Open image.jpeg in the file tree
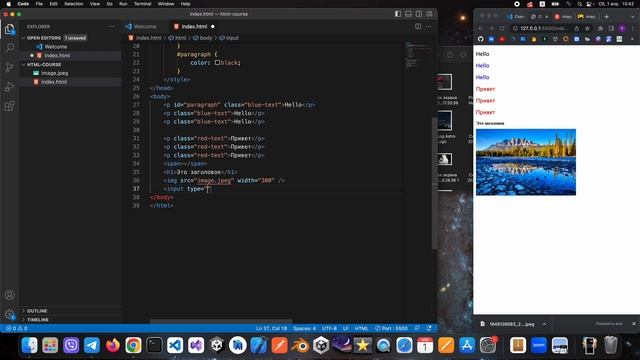 (55, 73)
